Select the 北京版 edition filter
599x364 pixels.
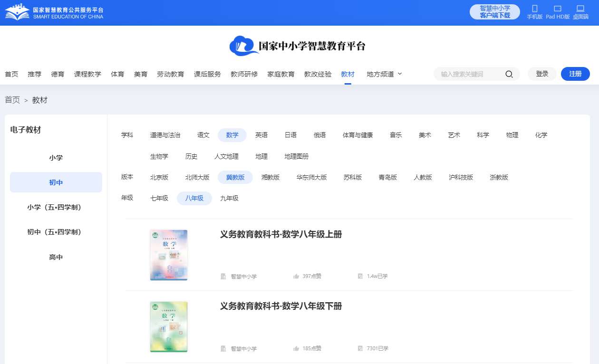pyautogui.click(x=159, y=177)
